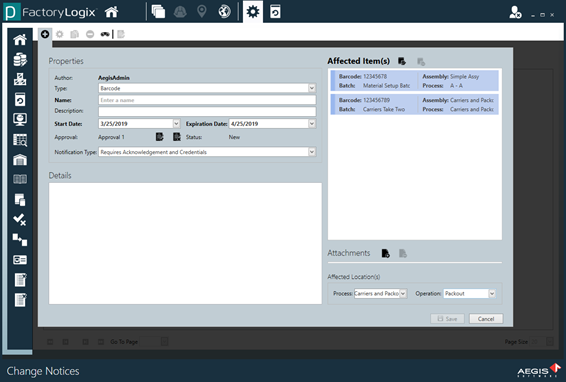Viewport: 566px width, 382px height.
Task: Add an affected item using the icon
Action: (402, 61)
